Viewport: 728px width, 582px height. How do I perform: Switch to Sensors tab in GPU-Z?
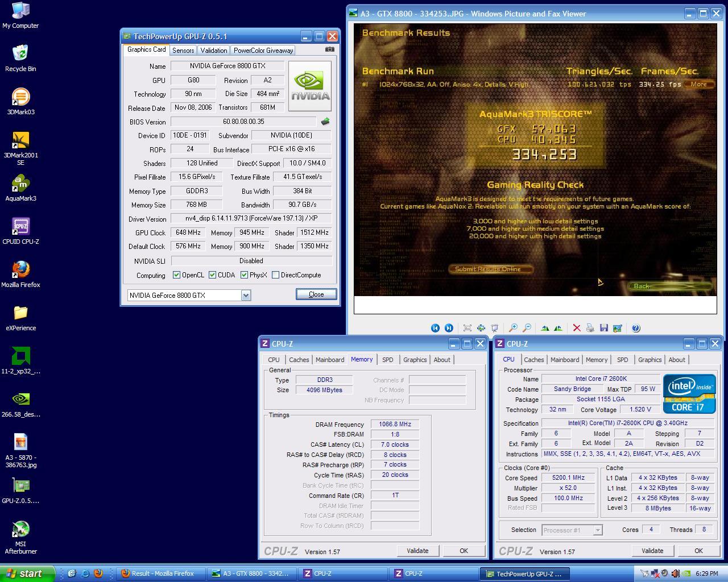(183, 51)
